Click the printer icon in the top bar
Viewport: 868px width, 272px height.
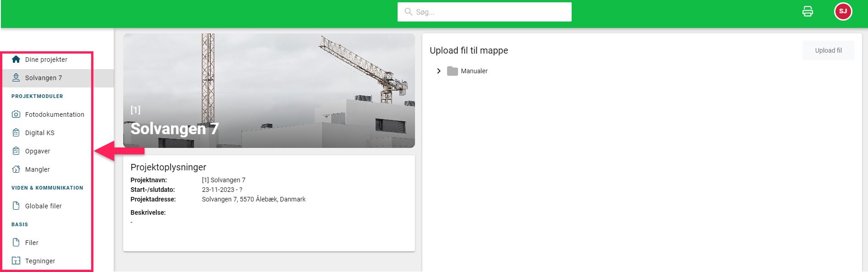click(808, 11)
